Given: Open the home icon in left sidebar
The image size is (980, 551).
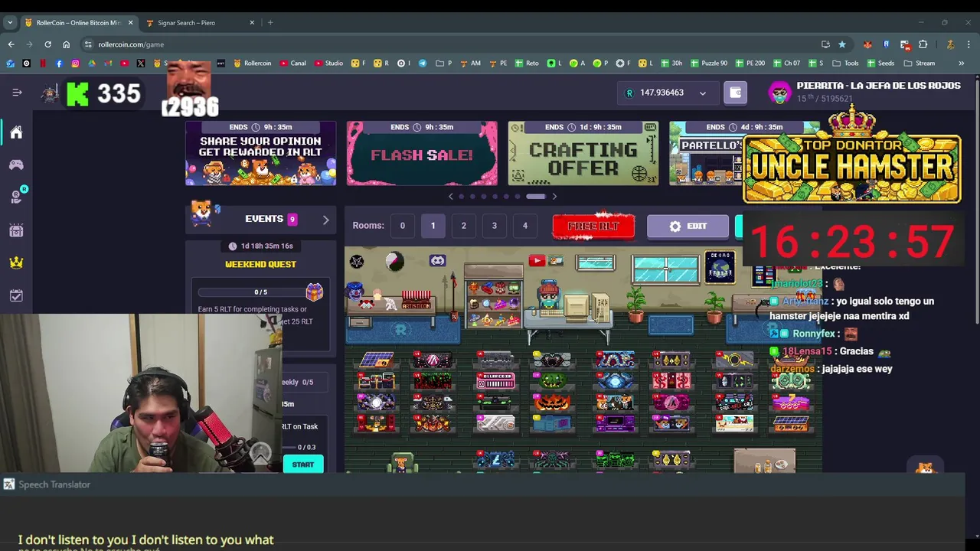Looking at the screenshot, I should pyautogui.click(x=16, y=132).
